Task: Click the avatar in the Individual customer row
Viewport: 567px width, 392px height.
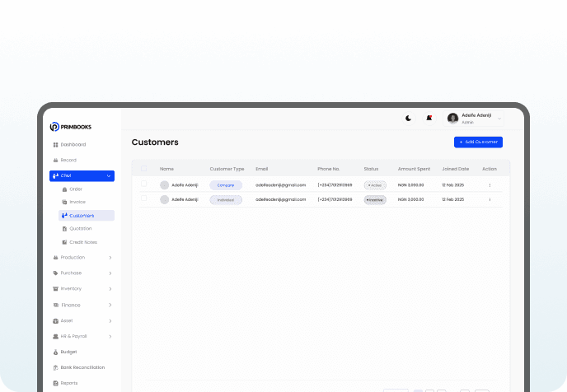Action: (x=165, y=200)
